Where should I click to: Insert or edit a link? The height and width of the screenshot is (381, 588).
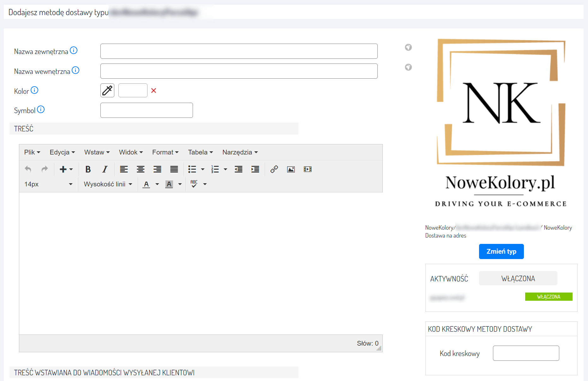tap(274, 169)
